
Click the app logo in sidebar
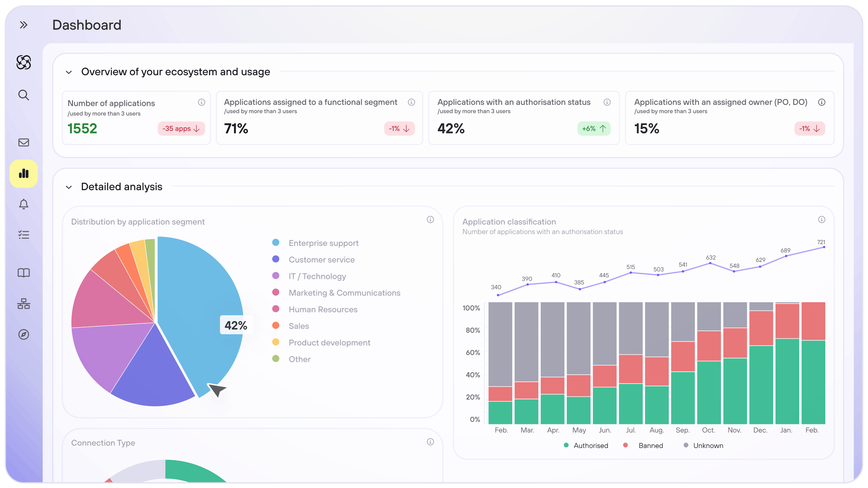(x=23, y=62)
